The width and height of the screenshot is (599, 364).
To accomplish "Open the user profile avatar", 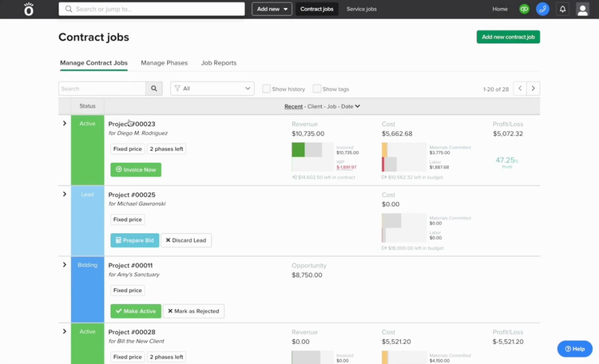I will click(x=582, y=9).
